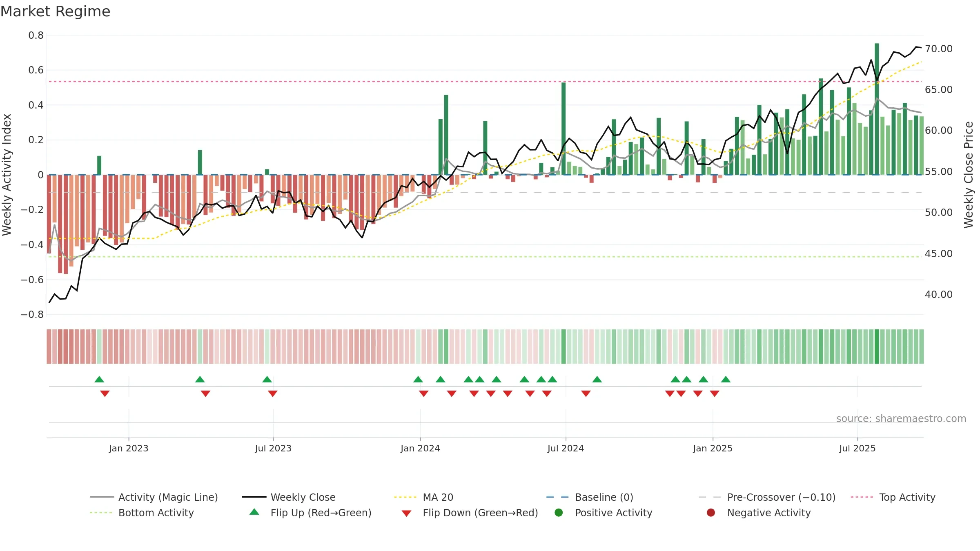Image resolution: width=980 pixels, height=551 pixels.
Task: Click the Jan 2023 x-axis label
Action: tap(129, 448)
